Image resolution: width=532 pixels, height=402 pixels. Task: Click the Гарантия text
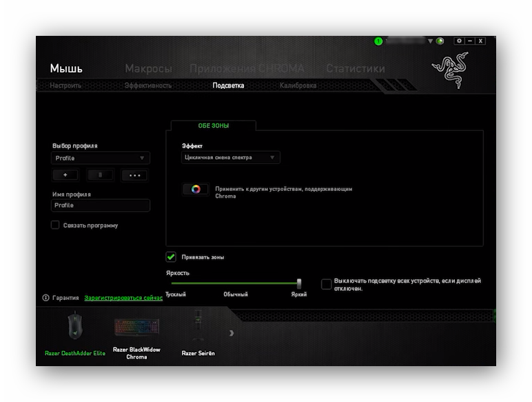pyautogui.click(x=65, y=298)
